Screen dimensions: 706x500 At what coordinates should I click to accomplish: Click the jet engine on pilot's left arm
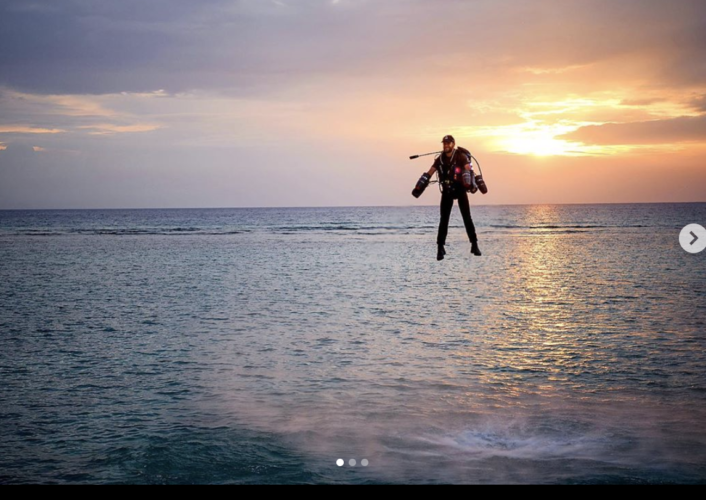pos(479,183)
